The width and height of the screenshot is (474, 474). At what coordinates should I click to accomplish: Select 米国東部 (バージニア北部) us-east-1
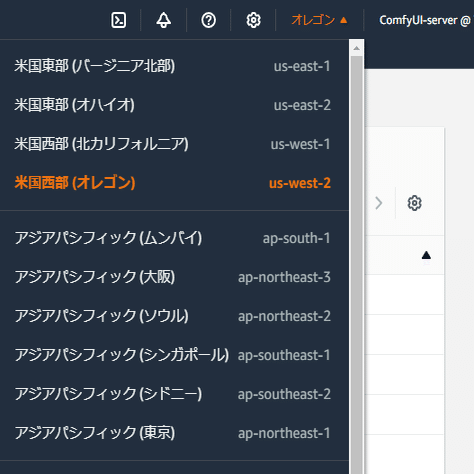point(172,66)
